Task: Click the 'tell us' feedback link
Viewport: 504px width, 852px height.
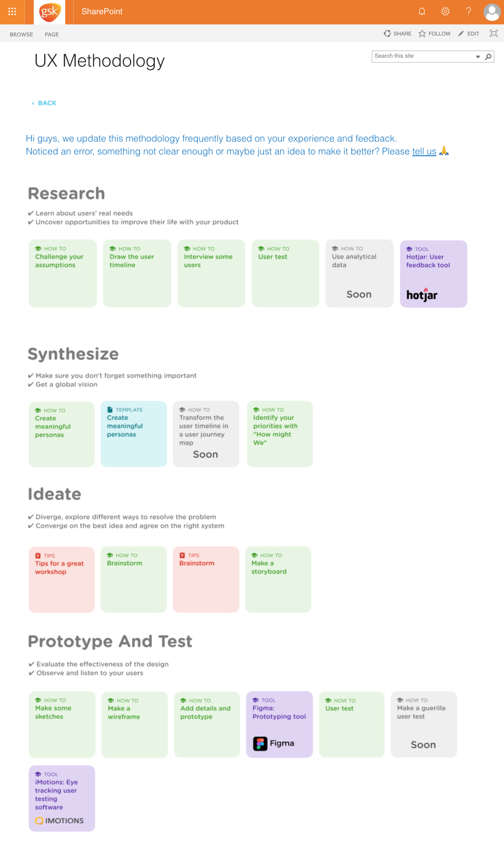Action: (x=424, y=151)
